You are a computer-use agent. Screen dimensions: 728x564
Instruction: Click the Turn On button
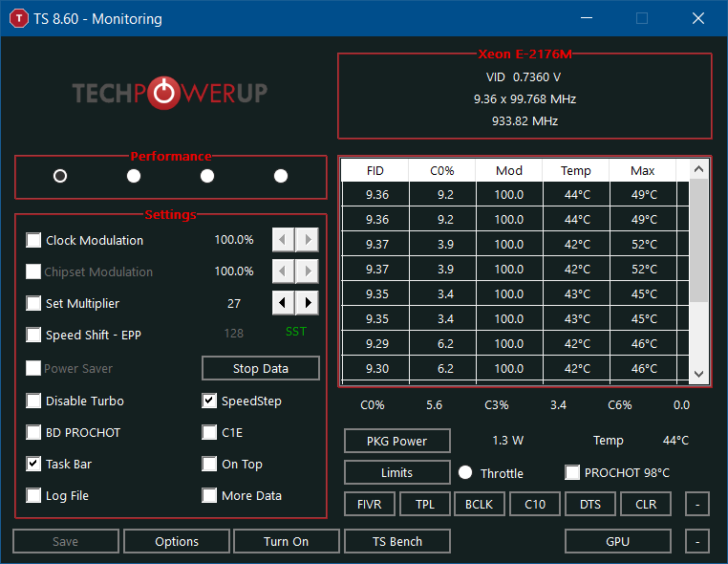tap(286, 541)
